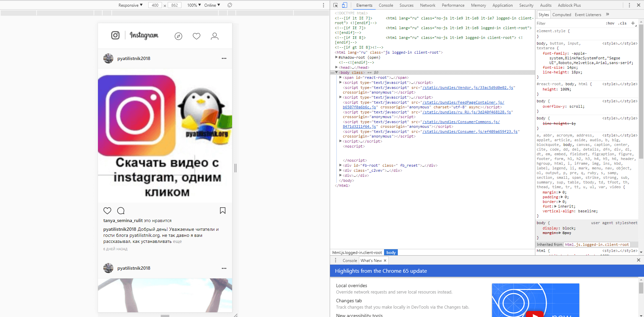Expand the head element node
This screenshot has height=317, width=644.
coord(336,67)
